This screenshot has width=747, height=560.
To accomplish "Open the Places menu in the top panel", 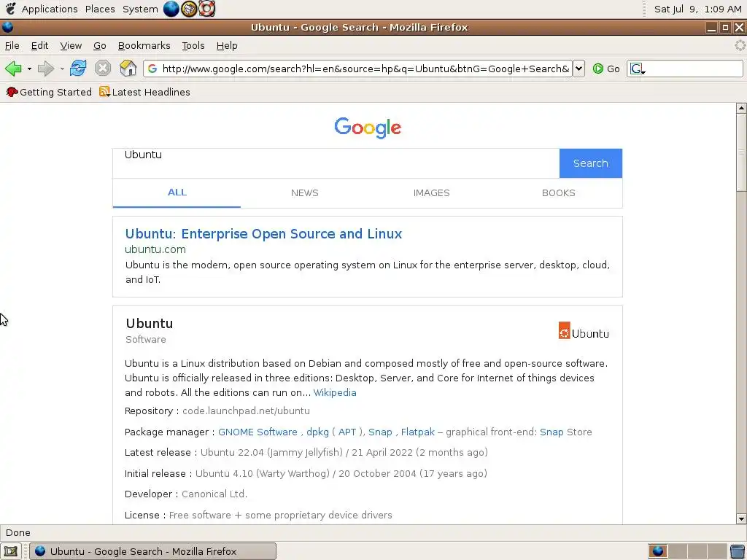I will pos(100,9).
